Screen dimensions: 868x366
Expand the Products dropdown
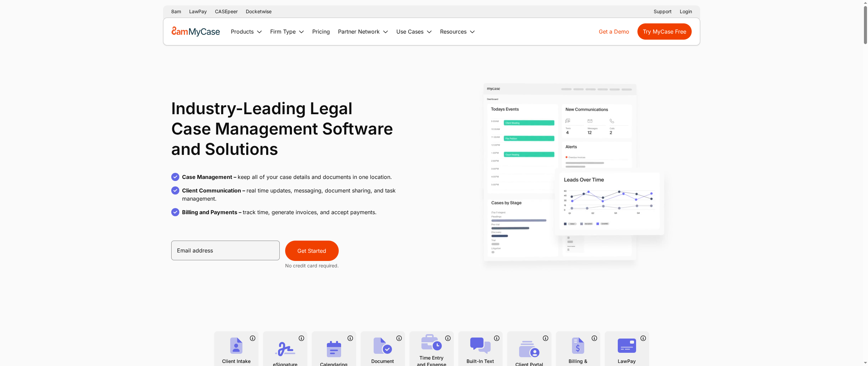[246, 32]
